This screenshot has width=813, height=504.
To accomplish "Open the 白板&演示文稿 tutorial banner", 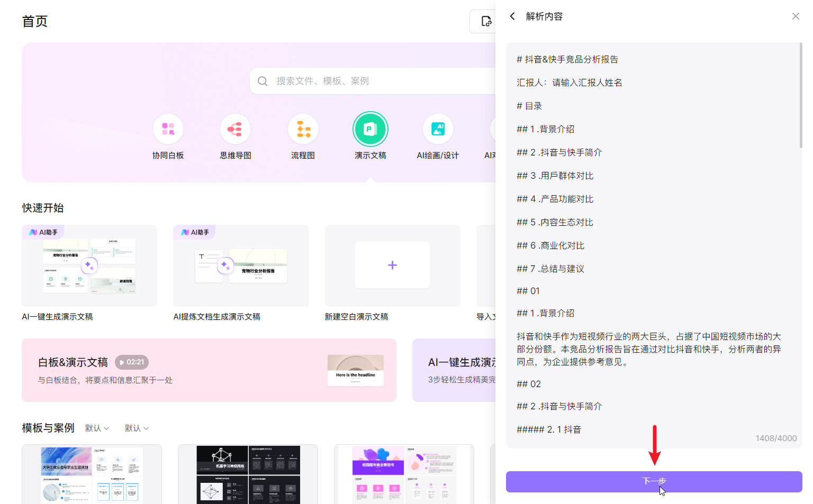I will click(x=209, y=370).
